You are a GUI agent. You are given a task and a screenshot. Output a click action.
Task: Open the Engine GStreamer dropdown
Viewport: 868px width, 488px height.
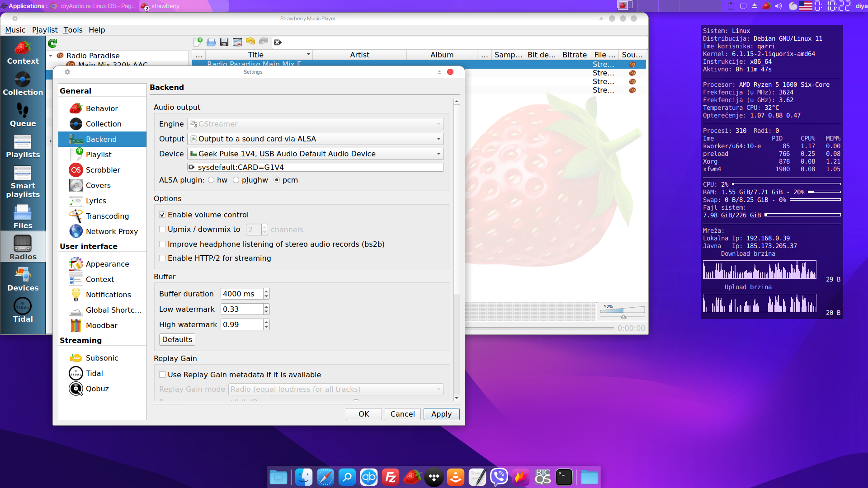[315, 124]
